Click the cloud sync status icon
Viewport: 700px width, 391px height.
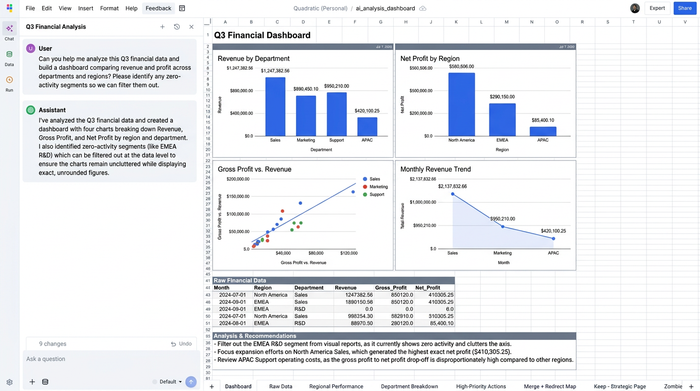(423, 8)
